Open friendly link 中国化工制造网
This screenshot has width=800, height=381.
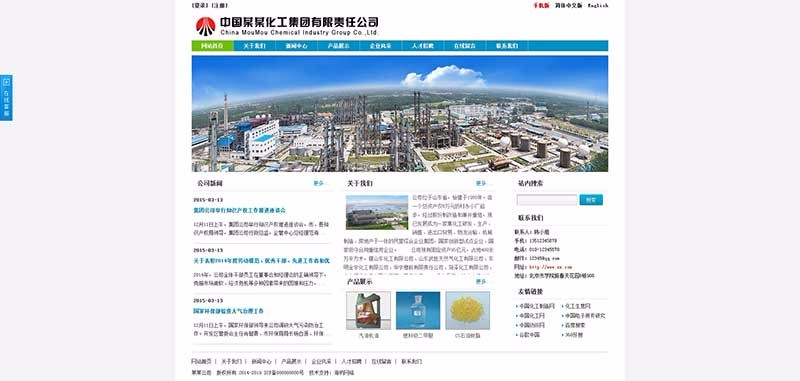pyautogui.click(x=537, y=307)
